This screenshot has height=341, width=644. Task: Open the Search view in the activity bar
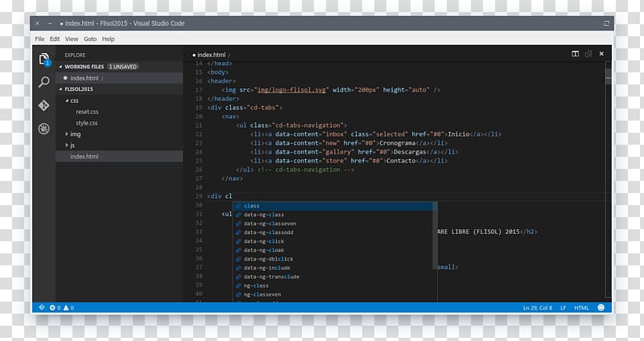(44, 82)
